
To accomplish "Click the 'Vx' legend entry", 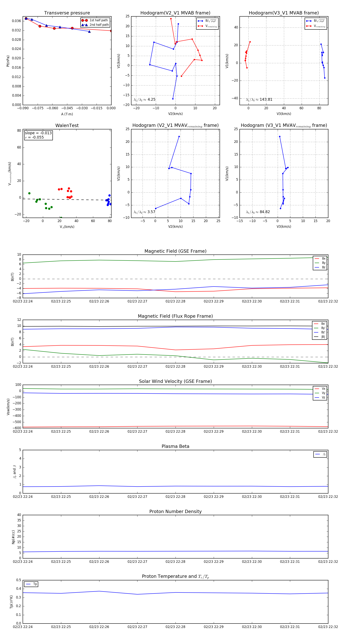I will [x=320, y=389].
